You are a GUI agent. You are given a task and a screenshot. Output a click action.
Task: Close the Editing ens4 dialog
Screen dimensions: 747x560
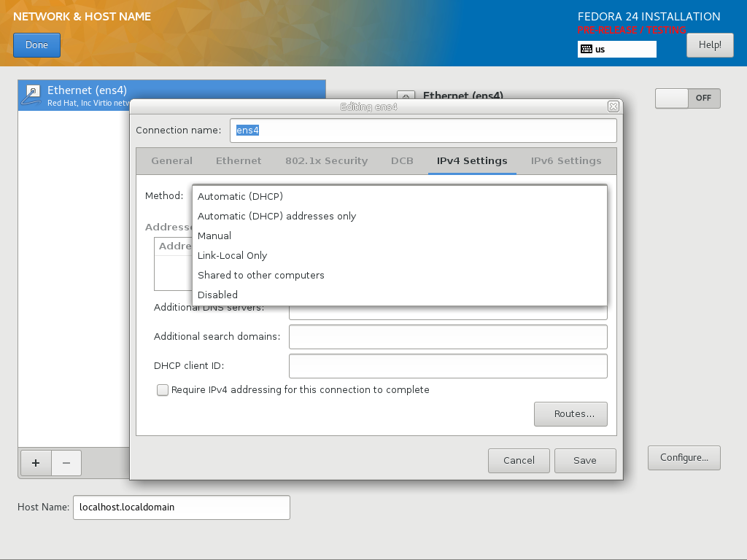614,106
